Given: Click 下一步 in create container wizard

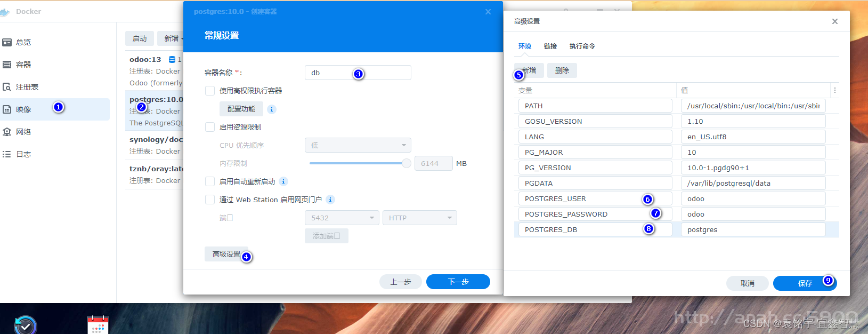Looking at the screenshot, I should [x=458, y=282].
